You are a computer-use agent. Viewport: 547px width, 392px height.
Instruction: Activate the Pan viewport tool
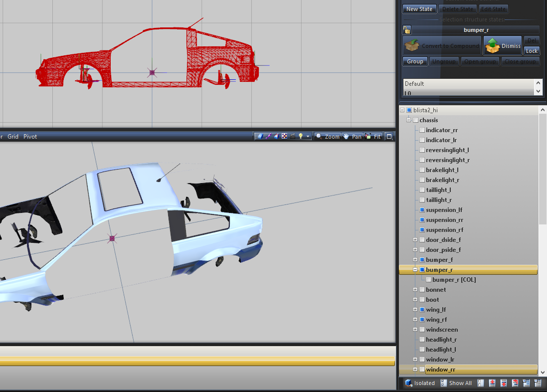tap(353, 137)
